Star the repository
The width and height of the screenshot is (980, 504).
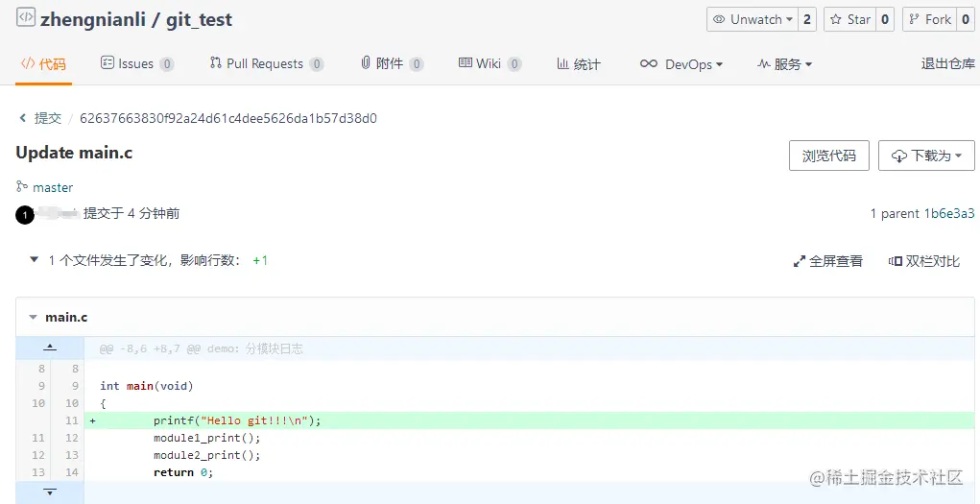click(850, 19)
